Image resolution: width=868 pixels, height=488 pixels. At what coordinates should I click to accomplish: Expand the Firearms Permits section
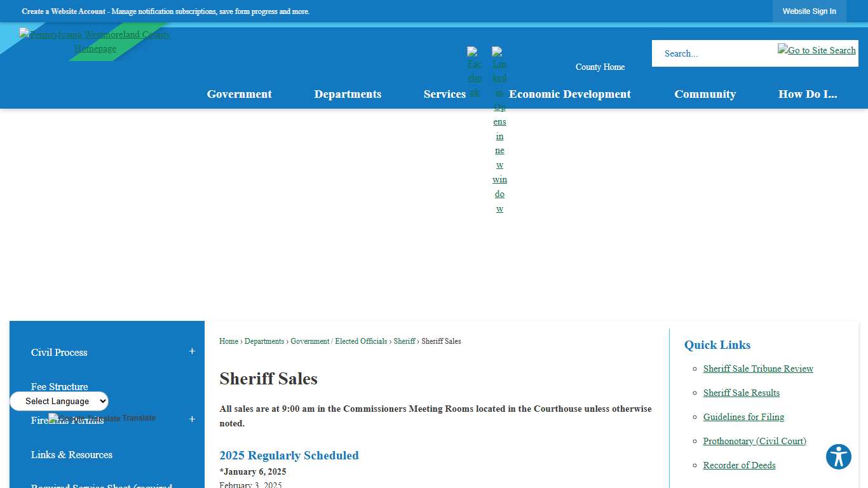click(191, 419)
